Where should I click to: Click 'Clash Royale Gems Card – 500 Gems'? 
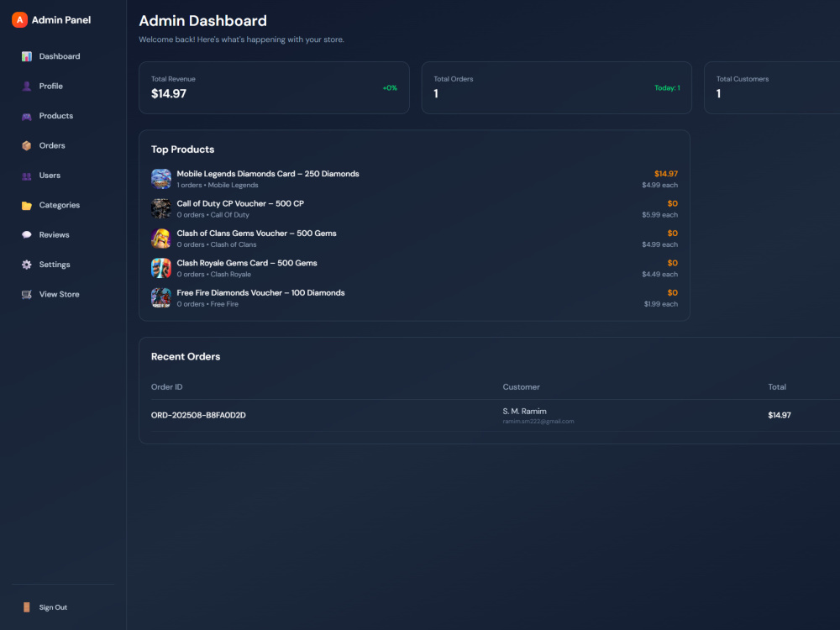(247, 263)
